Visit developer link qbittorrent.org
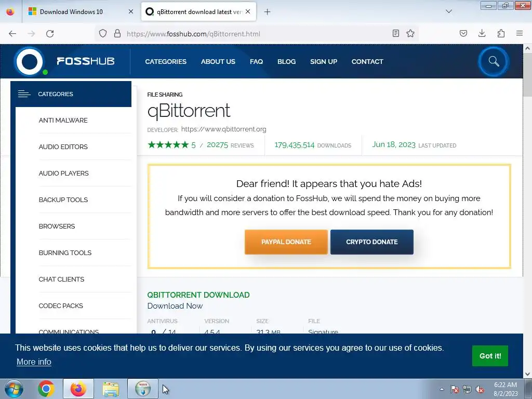The height and width of the screenshot is (399, 532). (223, 129)
